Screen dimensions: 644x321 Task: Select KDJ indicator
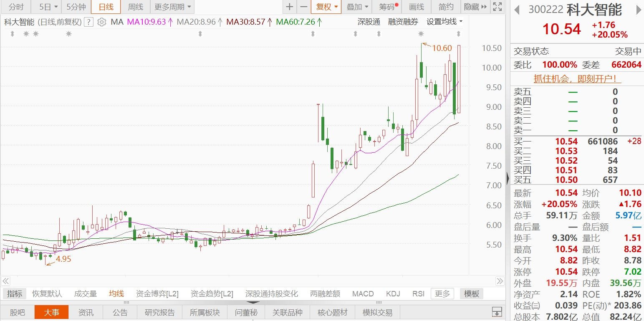(393, 293)
